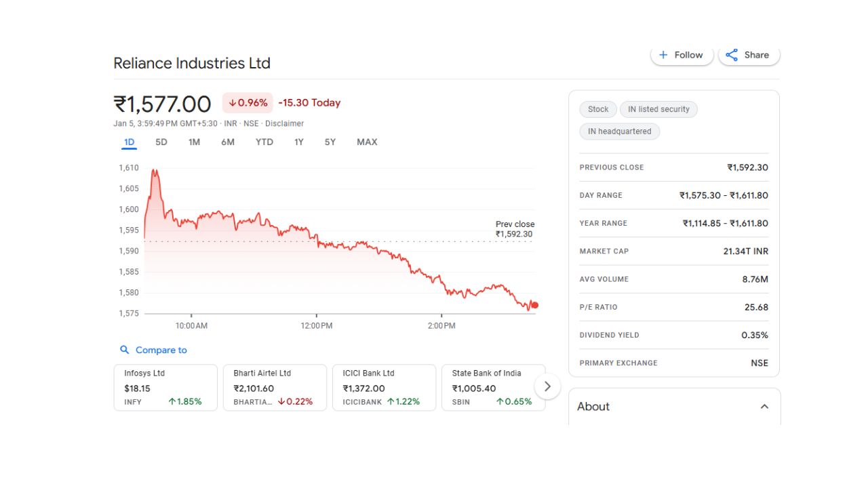Click the Compare to magnifier icon
This screenshot has width=868, height=488.
point(124,350)
